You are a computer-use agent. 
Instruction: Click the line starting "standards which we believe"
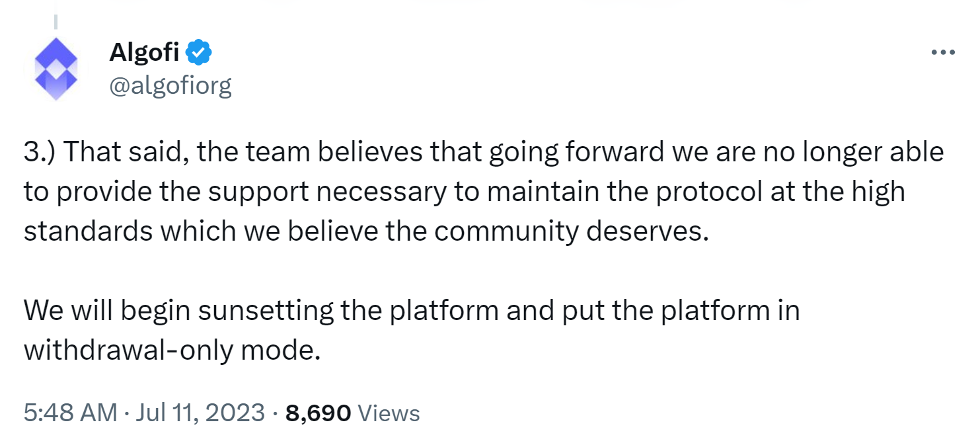[x=365, y=231]
